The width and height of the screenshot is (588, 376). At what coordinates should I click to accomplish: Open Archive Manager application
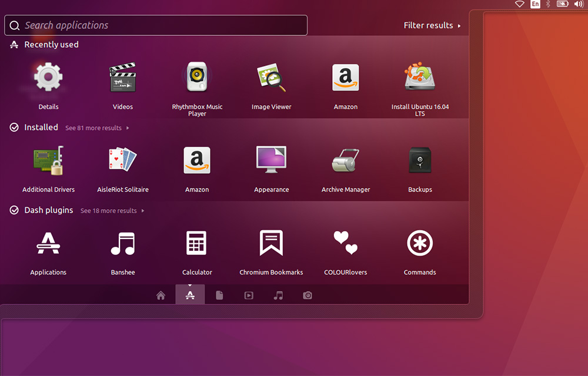coord(346,160)
